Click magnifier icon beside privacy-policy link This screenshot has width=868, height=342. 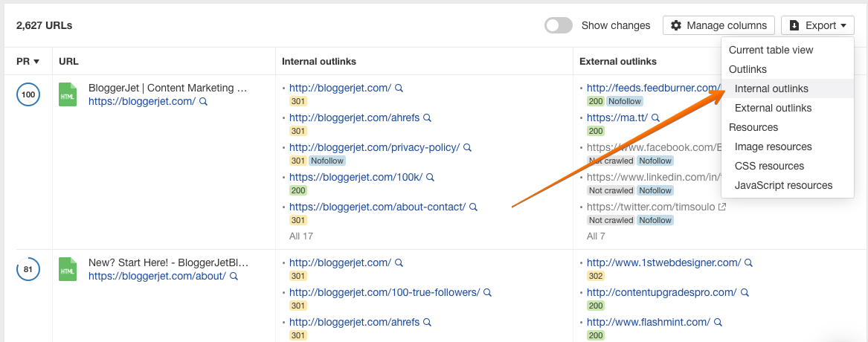pyautogui.click(x=467, y=147)
